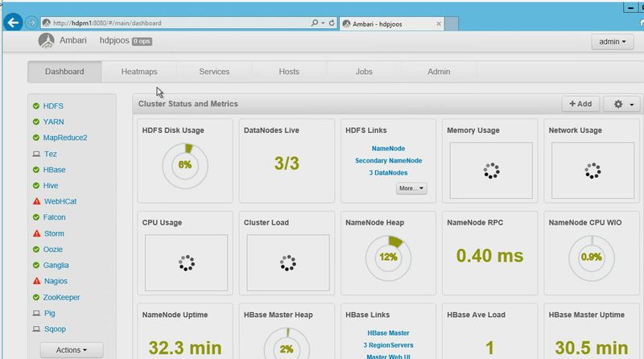
Task: Open the More dropdown in HDFS Links
Action: coord(411,188)
